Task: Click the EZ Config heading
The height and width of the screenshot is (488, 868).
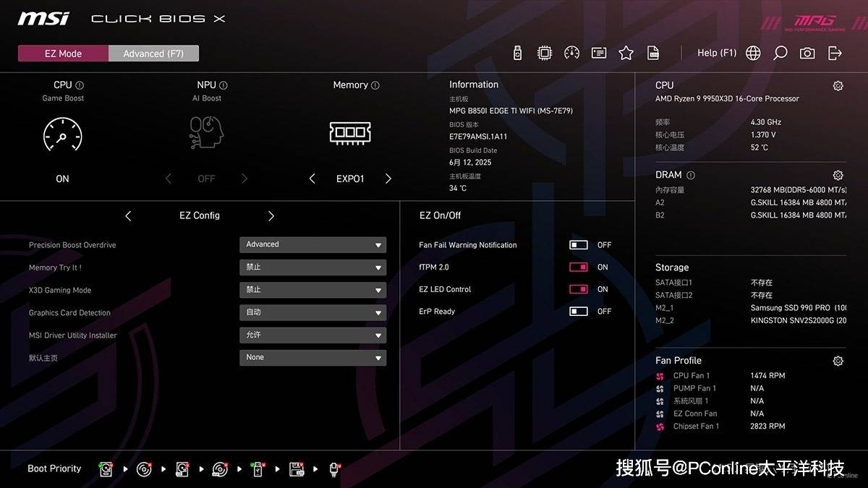Action: pyautogui.click(x=200, y=215)
